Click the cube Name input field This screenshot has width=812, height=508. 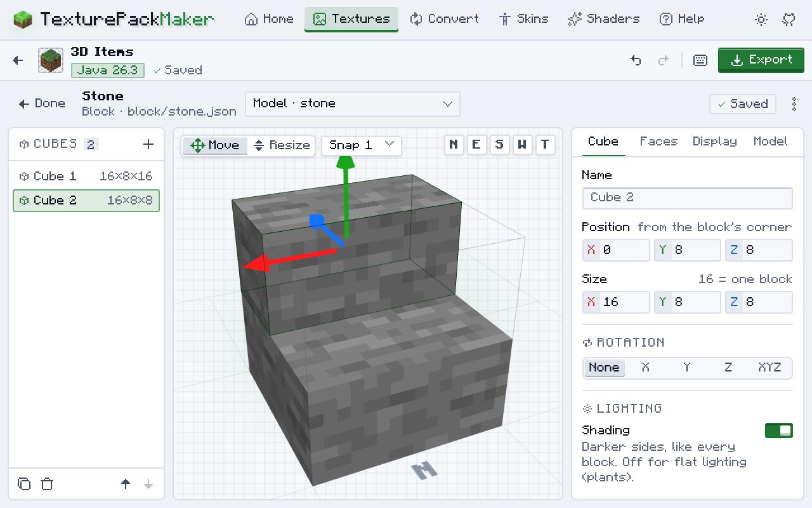[688, 198]
